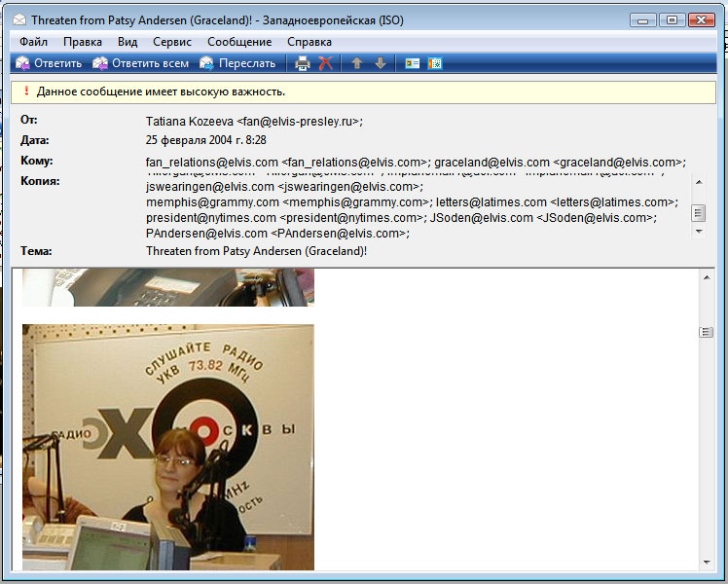This screenshot has width=728, height=584.
Task: Click the Копия field label
Action: tap(40, 181)
